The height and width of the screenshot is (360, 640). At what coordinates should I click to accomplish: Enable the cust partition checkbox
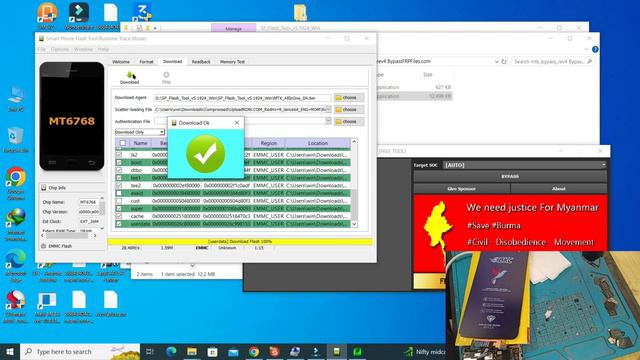point(119,201)
